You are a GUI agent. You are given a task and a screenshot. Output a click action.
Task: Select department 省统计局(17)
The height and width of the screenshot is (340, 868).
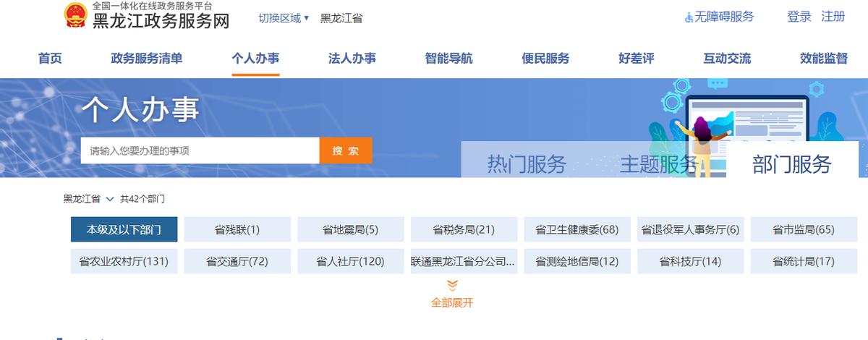(x=804, y=261)
